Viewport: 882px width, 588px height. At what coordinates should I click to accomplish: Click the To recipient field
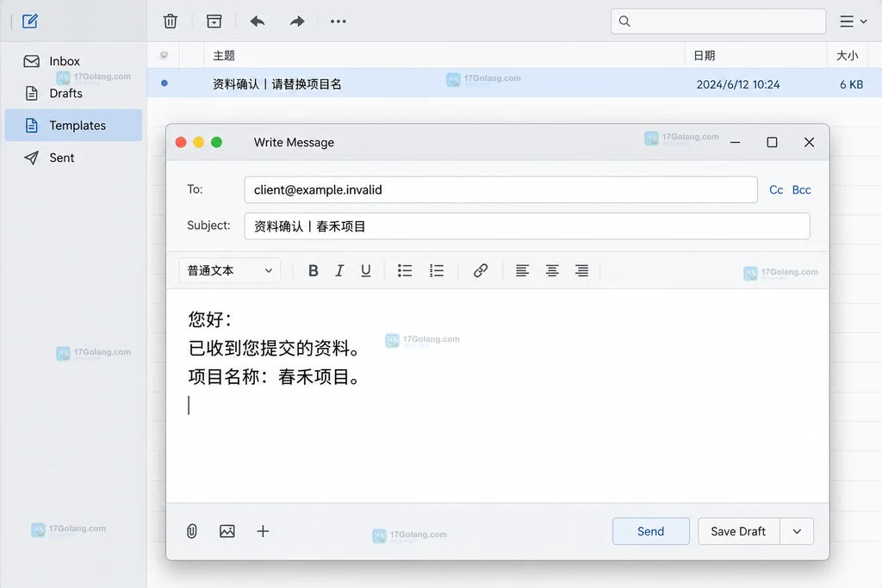point(500,190)
